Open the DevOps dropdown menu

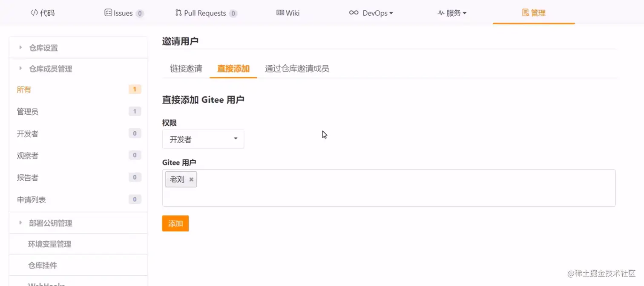coord(371,13)
